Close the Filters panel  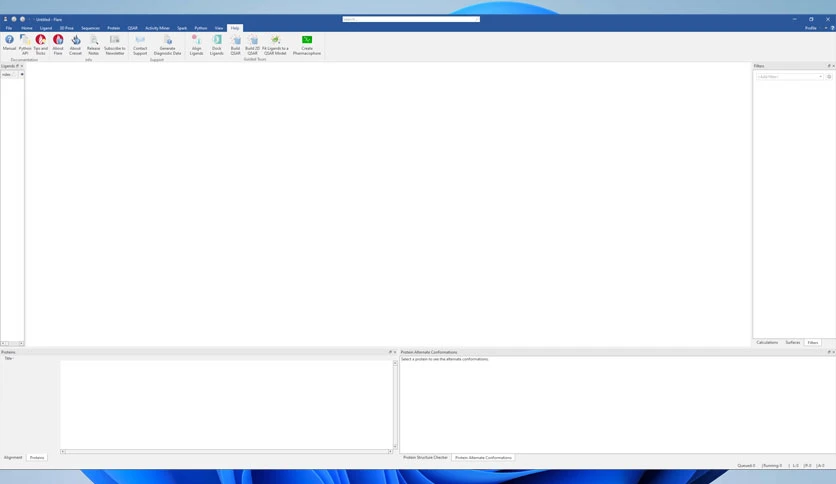(x=833, y=66)
